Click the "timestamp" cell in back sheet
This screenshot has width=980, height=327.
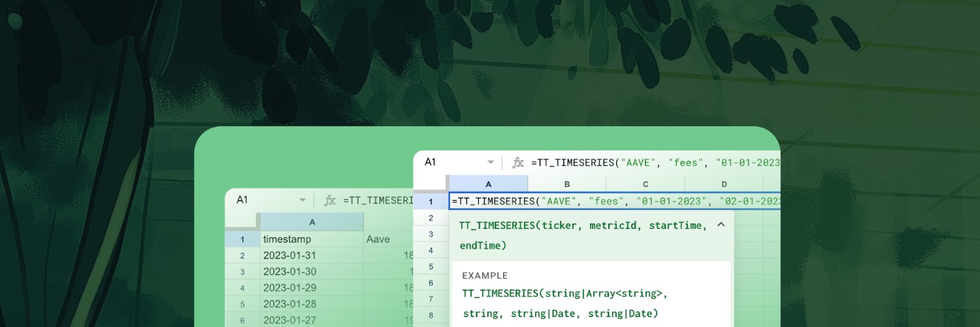pos(312,239)
